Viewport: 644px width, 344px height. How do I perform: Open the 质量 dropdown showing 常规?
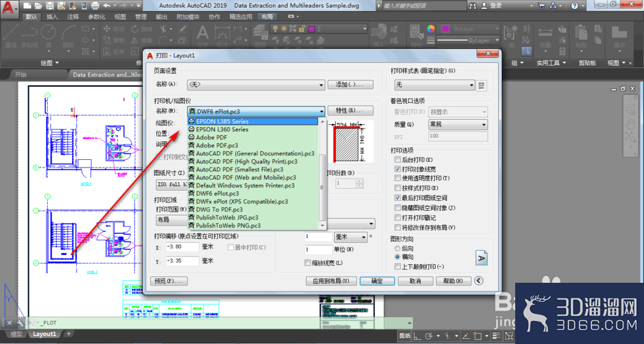458,124
